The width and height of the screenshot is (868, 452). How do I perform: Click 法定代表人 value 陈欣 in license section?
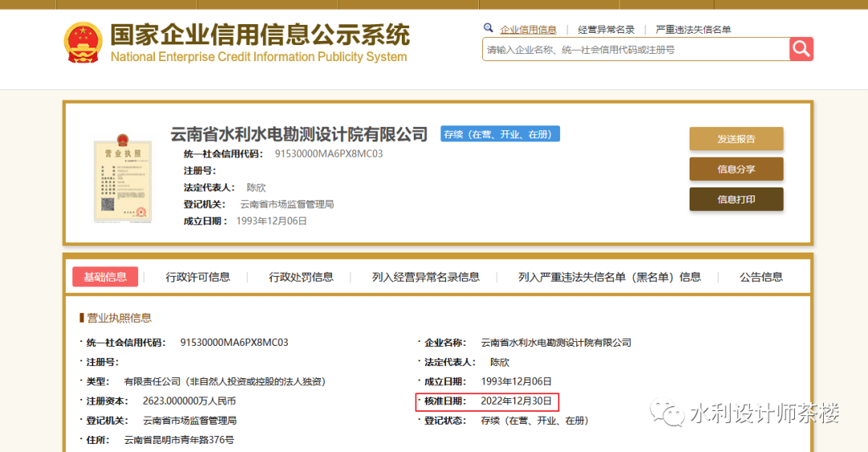[x=499, y=362]
